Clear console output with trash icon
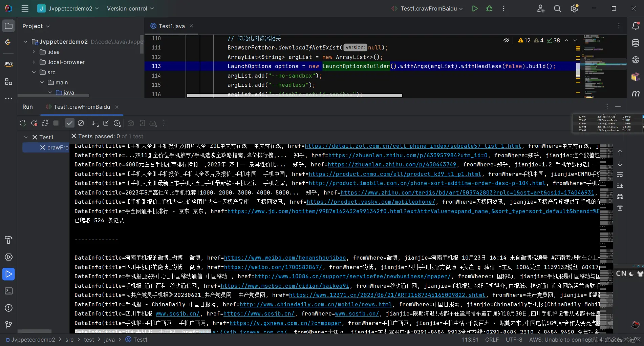644x346 pixels. (x=620, y=208)
